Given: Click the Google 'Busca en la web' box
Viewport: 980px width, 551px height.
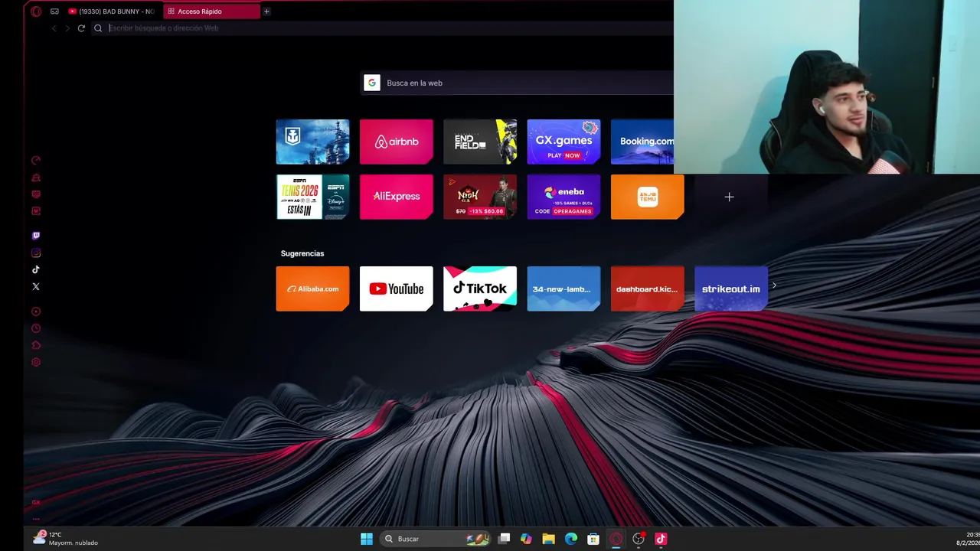Looking at the screenshot, I should pyautogui.click(x=517, y=83).
